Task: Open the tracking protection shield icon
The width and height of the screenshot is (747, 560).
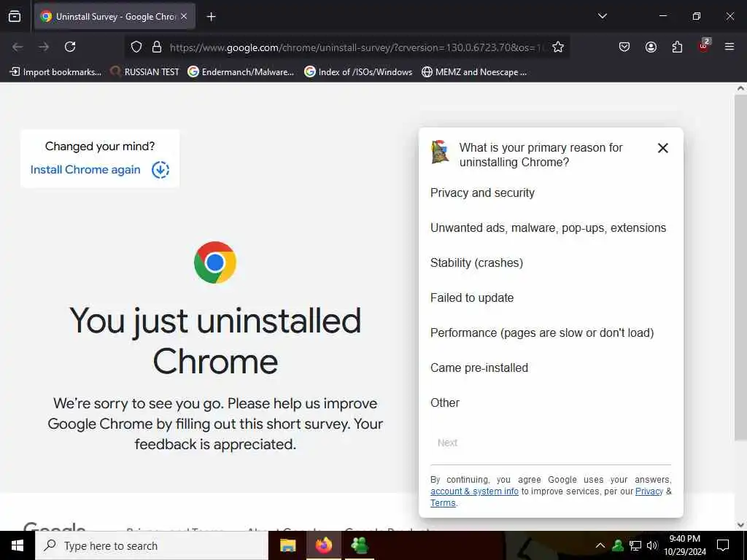Action: 136,47
